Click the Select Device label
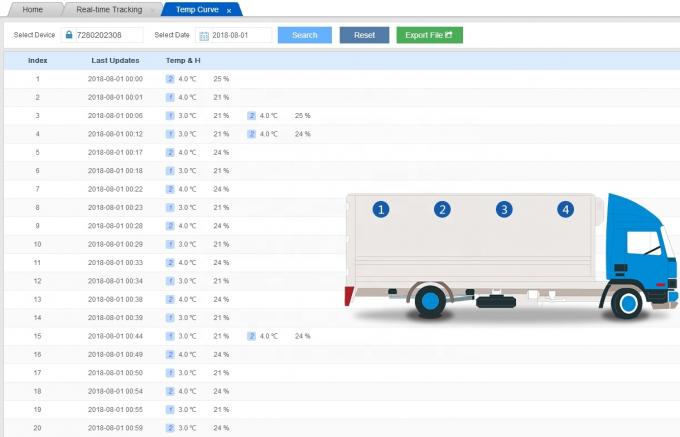The image size is (680, 437). pos(34,35)
